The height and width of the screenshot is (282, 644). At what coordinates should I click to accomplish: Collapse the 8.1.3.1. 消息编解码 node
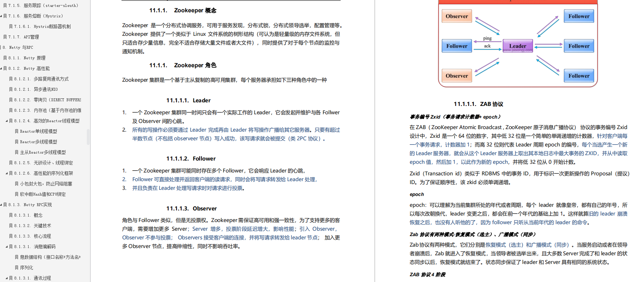point(7,247)
